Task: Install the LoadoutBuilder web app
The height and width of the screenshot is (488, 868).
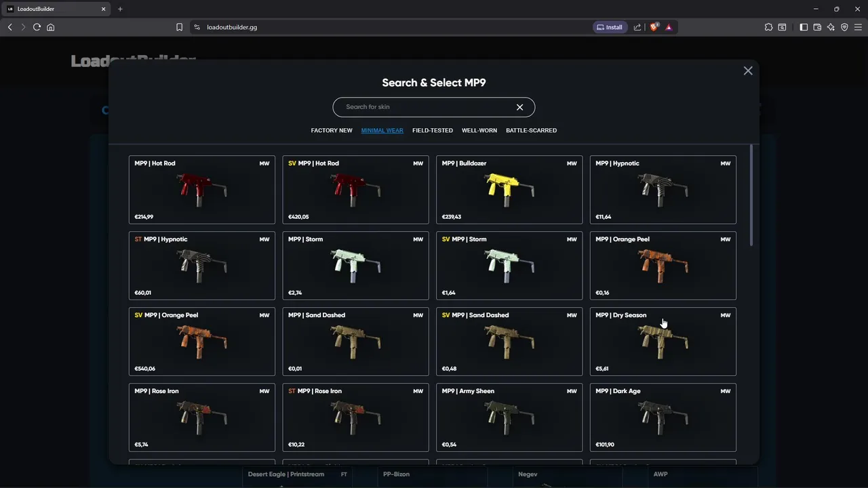Action: click(x=609, y=27)
